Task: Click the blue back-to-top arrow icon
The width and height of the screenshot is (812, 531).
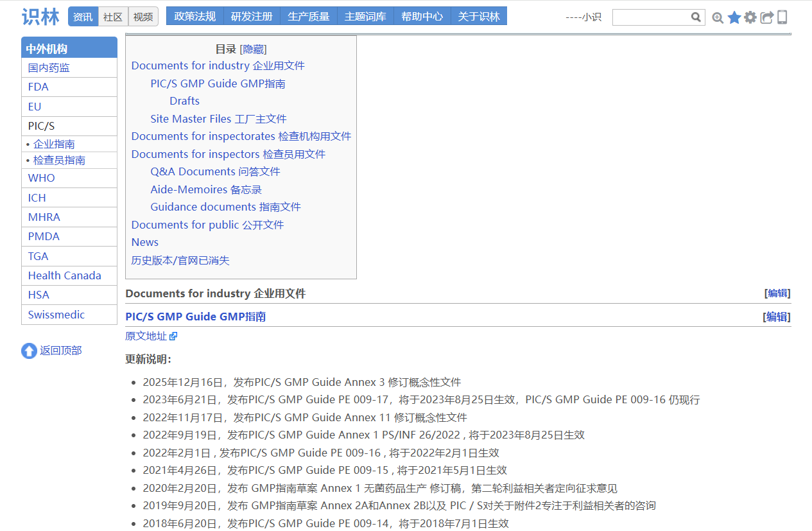Action: [x=29, y=351]
